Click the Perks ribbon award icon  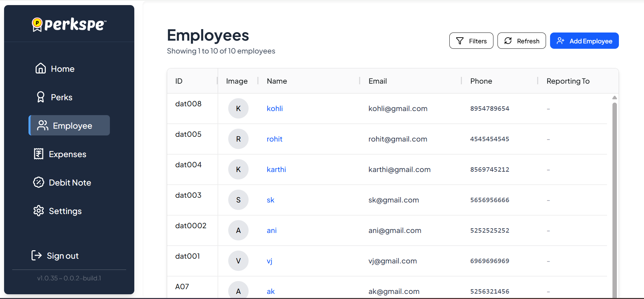coord(41,97)
